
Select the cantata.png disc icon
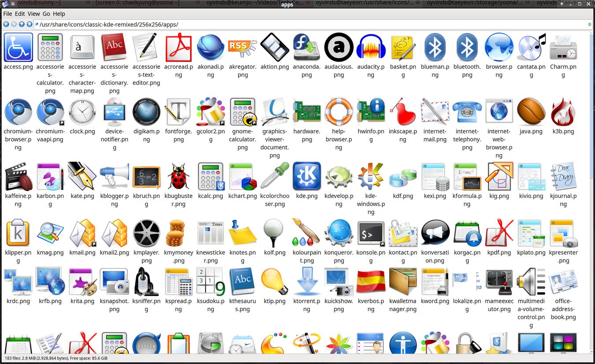[531, 47]
